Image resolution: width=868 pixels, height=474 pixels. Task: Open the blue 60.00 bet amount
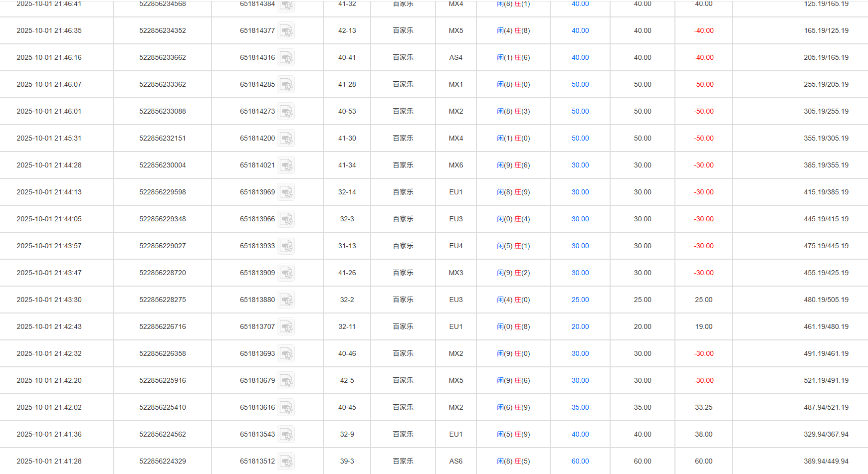coord(580,461)
